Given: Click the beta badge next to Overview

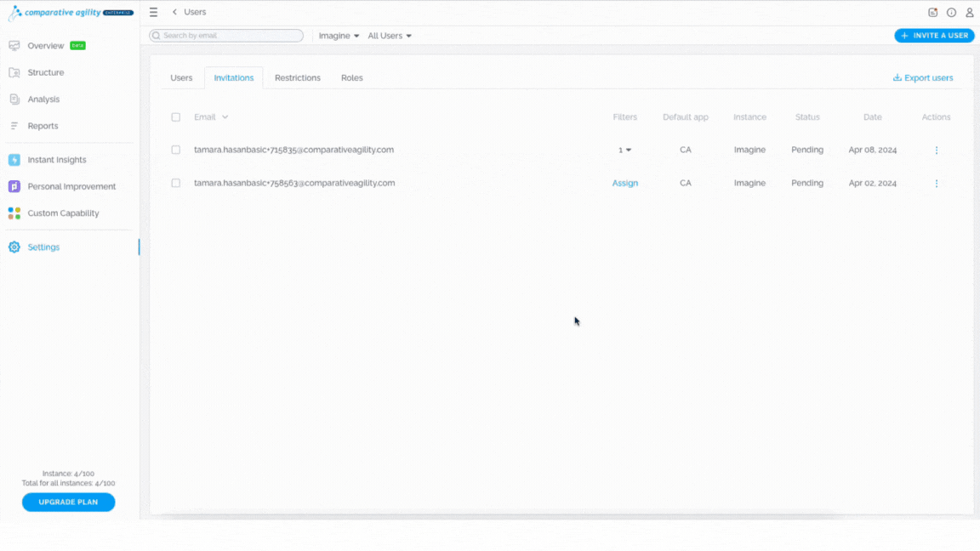Looking at the screenshot, I should (x=77, y=46).
